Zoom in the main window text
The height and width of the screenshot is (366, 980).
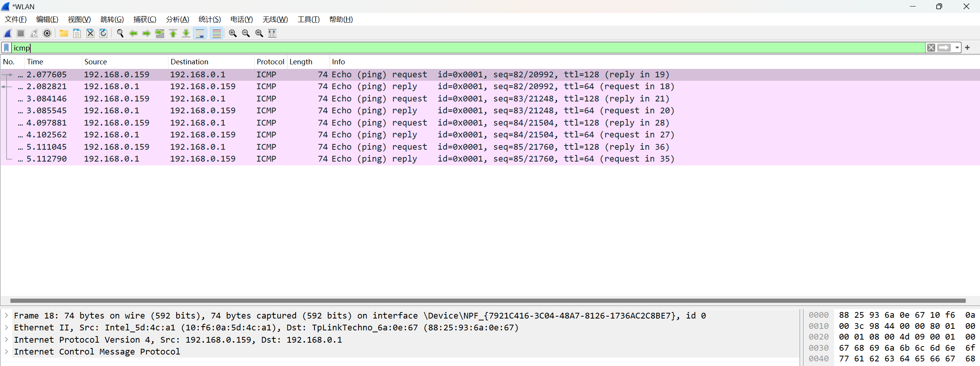pos(233,33)
